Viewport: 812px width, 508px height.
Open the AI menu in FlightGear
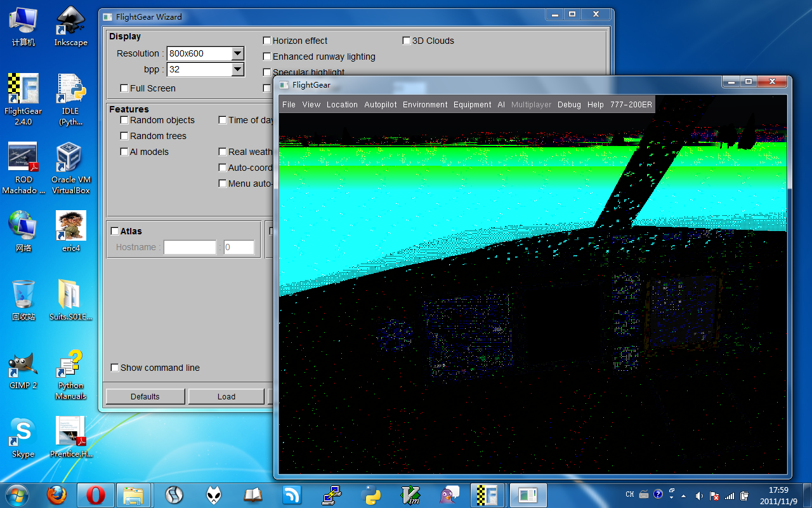click(501, 105)
